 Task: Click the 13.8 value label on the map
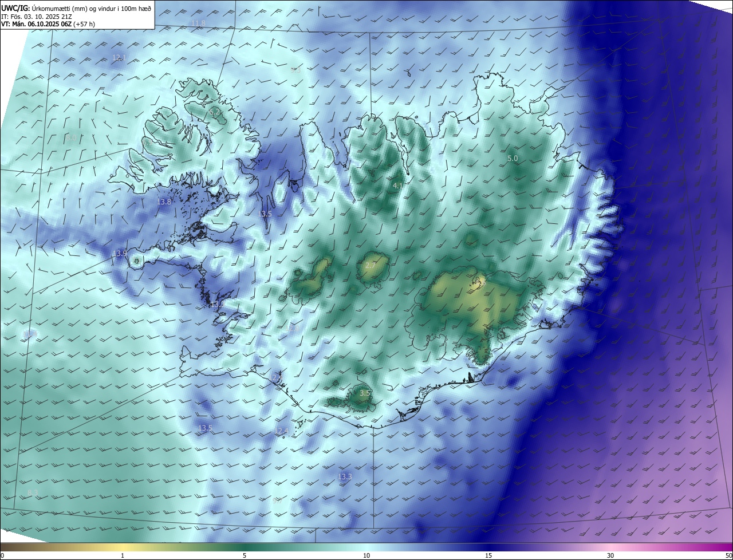[164, 202]
